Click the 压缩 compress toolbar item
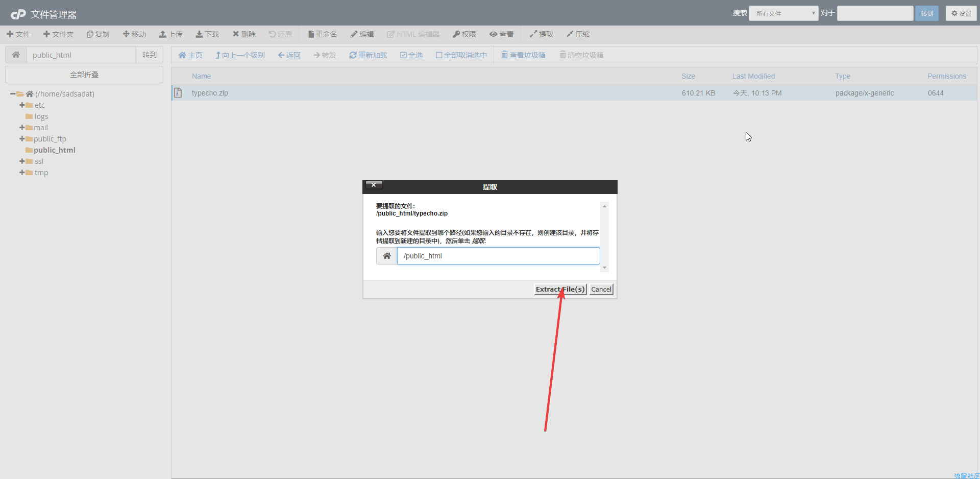Screen dimensions: 980x479 coord(578,34)
